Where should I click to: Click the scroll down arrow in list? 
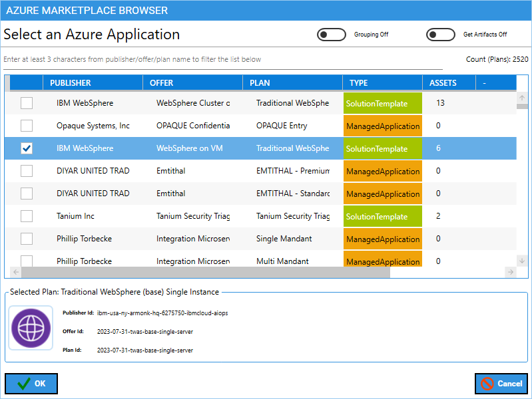coord(522,261)
